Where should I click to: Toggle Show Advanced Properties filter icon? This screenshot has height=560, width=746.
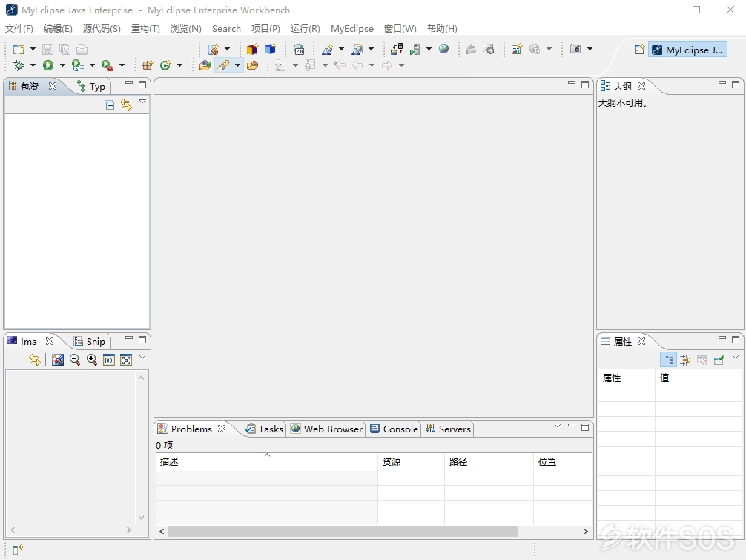685,360
